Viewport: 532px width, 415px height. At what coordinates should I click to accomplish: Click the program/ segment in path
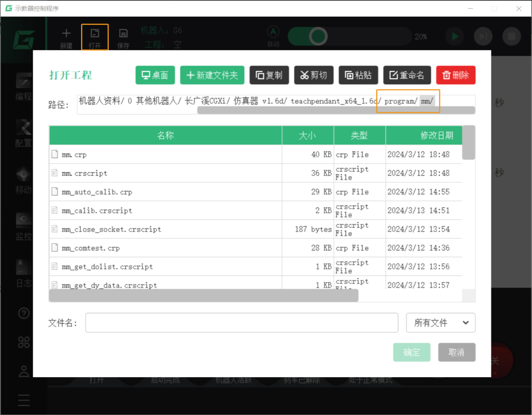click(401, 101)
